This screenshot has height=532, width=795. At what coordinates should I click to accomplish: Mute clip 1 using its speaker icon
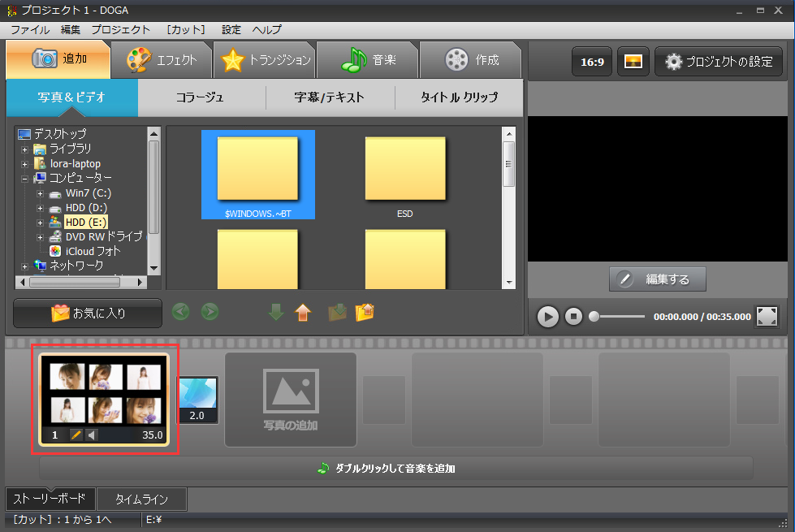92,435
